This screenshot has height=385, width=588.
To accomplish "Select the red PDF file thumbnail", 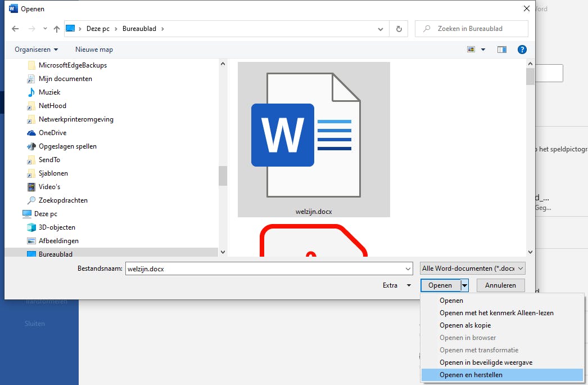I will [314, 240].
